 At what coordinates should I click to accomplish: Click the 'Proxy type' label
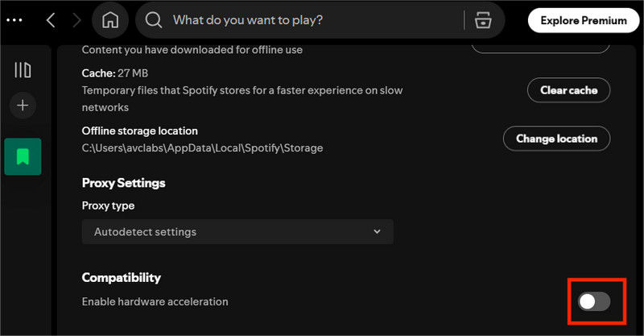[x=108, y=205]
